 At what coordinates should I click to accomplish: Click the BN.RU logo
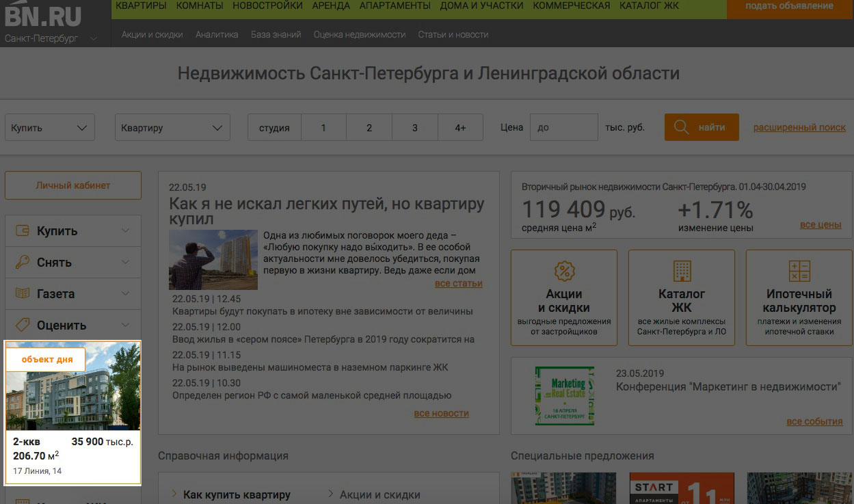[x=43, y=15]
